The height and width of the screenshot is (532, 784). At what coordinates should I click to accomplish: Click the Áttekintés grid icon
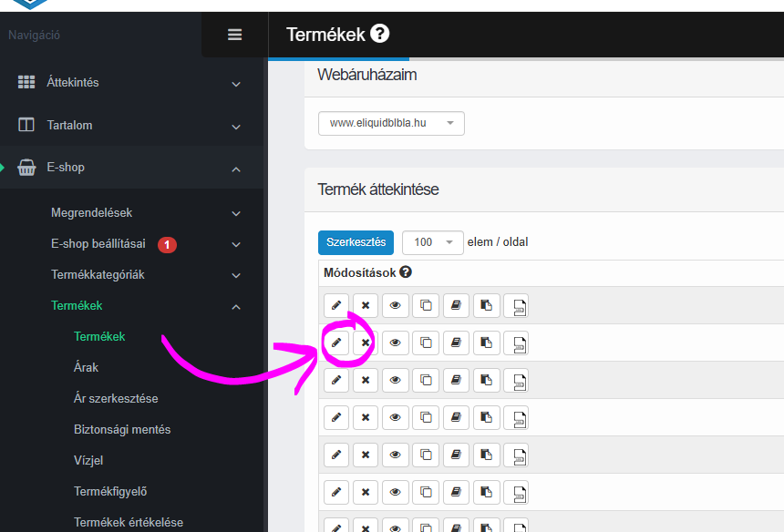pyautogui.click(x=26, y=82)
